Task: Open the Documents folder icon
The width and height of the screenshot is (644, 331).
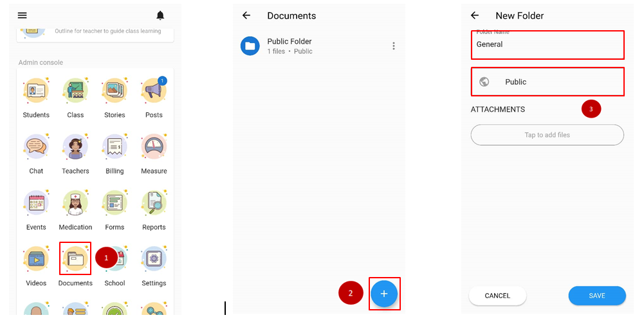Action: coord(75,258)
